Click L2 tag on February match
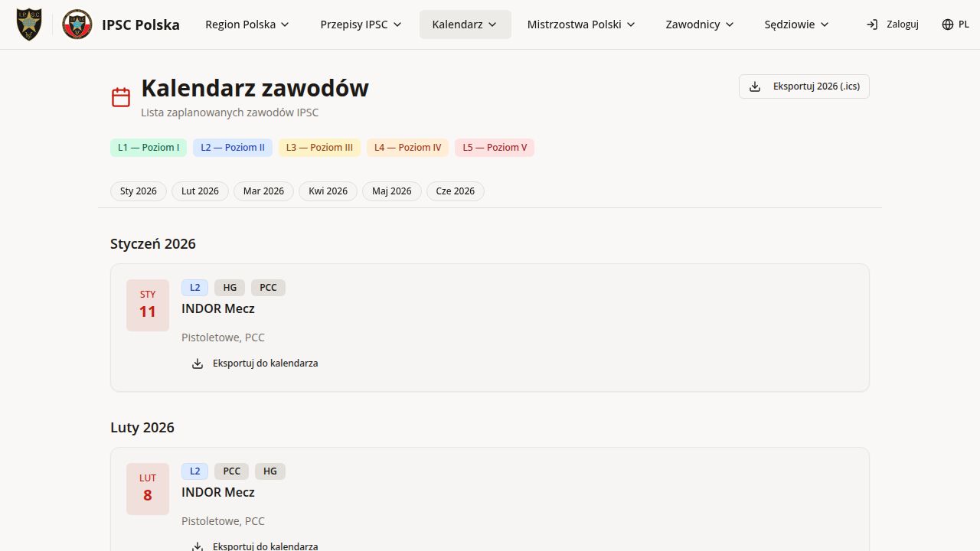980x551 pixels. click(x=194, y=471)
